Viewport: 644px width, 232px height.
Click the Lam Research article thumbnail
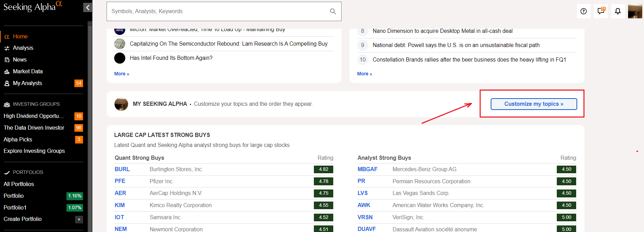(120, 44)
